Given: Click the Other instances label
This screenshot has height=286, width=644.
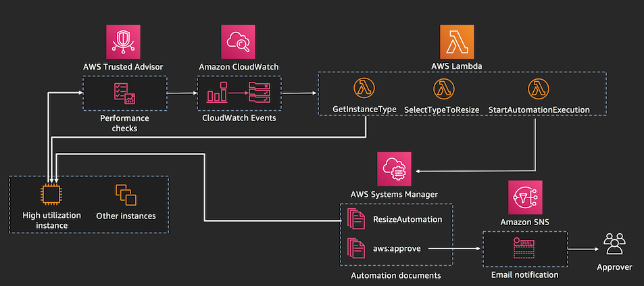Looking at the screenshot, I should click(126, 216).
